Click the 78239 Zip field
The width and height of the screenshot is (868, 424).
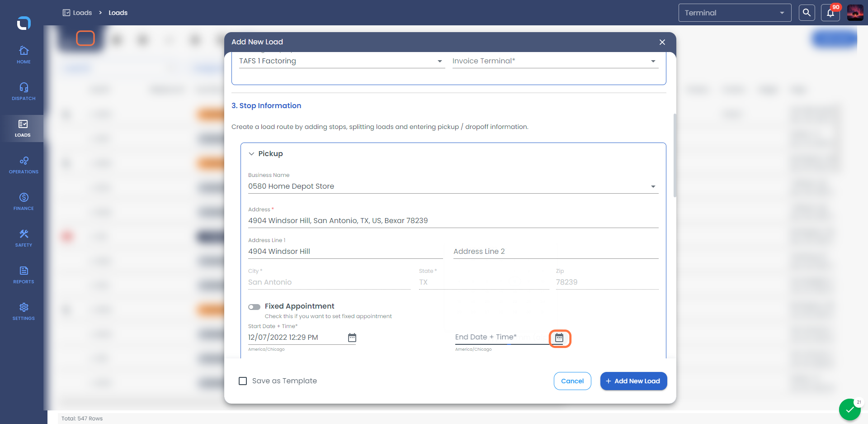pos(607,282)
